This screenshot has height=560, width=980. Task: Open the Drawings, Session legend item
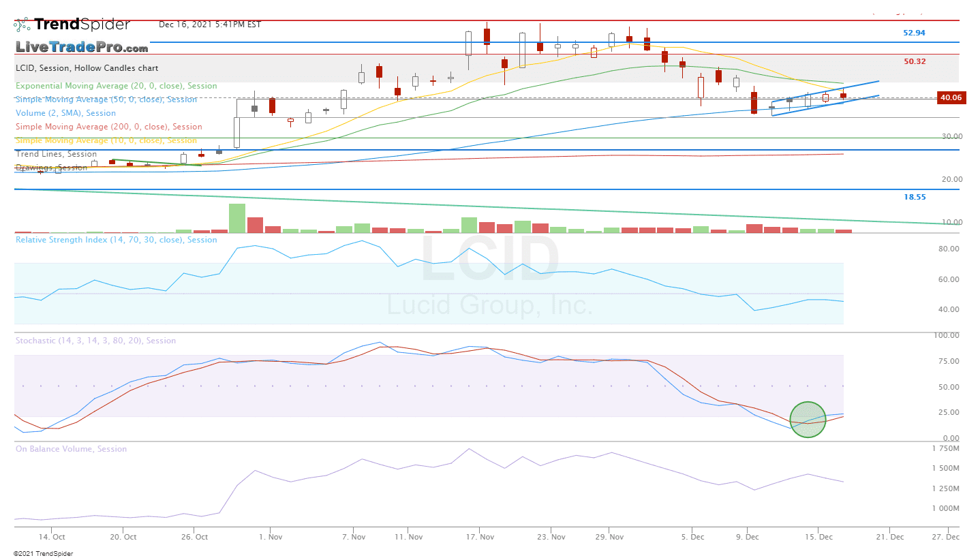click(x=51, y=168)
